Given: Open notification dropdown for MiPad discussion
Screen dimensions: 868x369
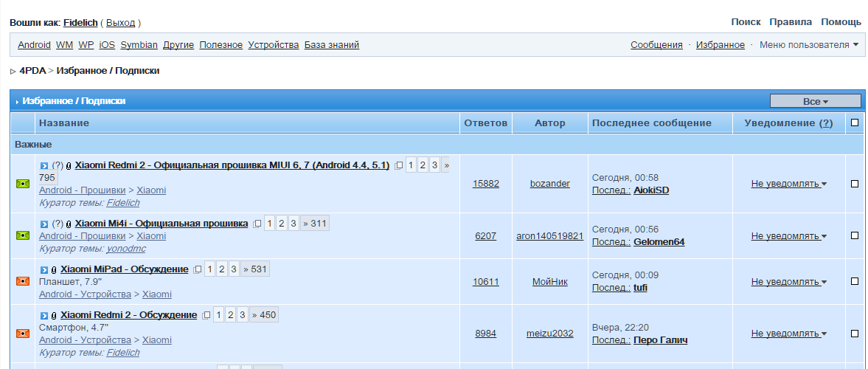Looking at the screenshot, I should [x=789, y=281].
